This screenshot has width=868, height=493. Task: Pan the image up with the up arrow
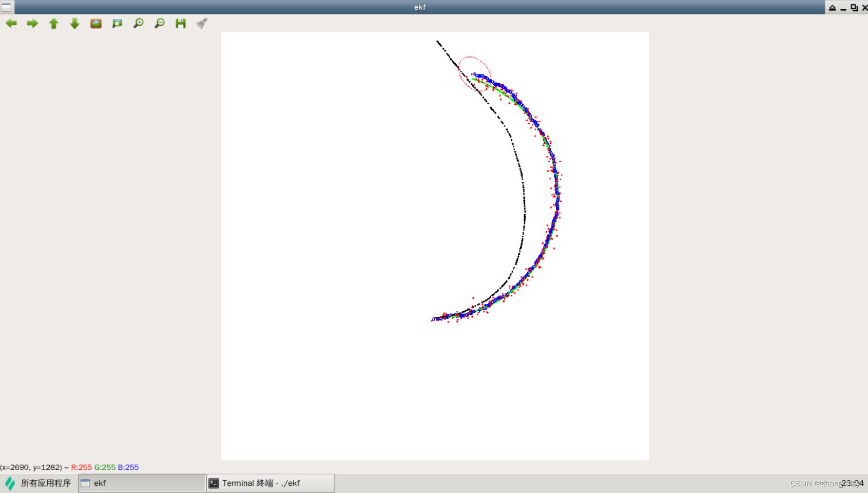(53, 24)
